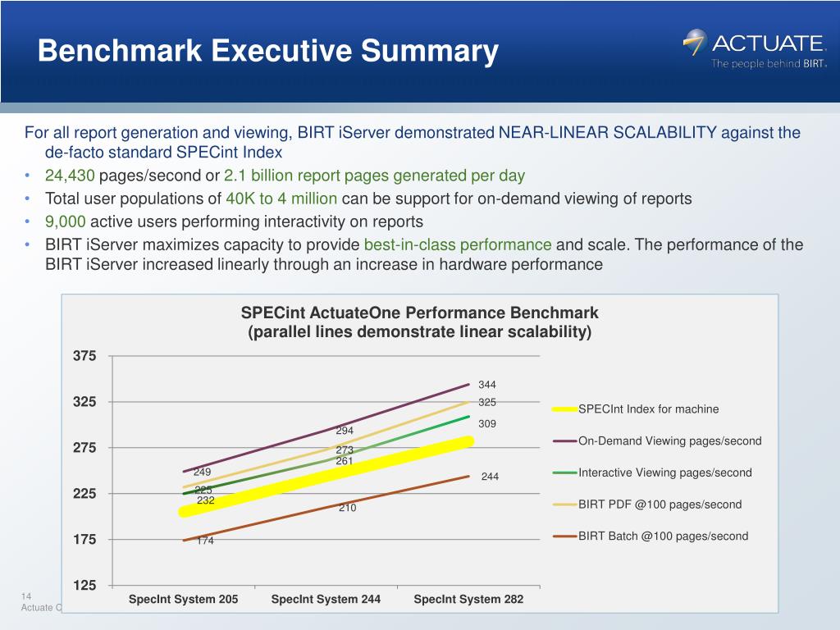The width and height of the screenshot is (840, 630).
Task: Click the yellow SPECInt Index legend swatch
Action: click(x=564, y=409)
